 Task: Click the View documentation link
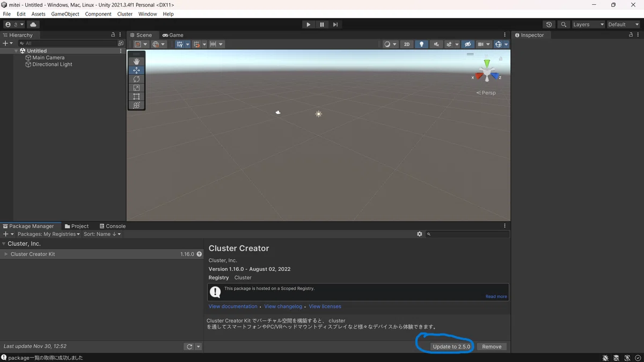point(233,307)
